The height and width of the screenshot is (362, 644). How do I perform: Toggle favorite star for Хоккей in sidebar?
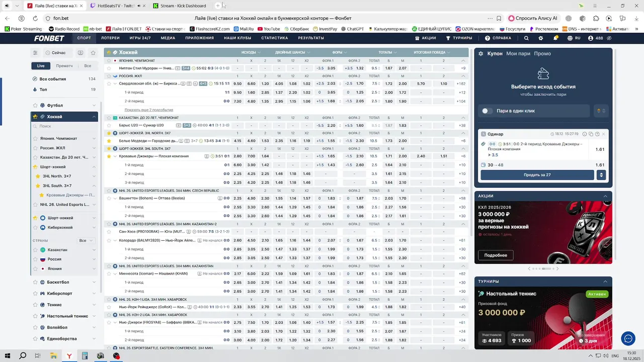(35, 117)
